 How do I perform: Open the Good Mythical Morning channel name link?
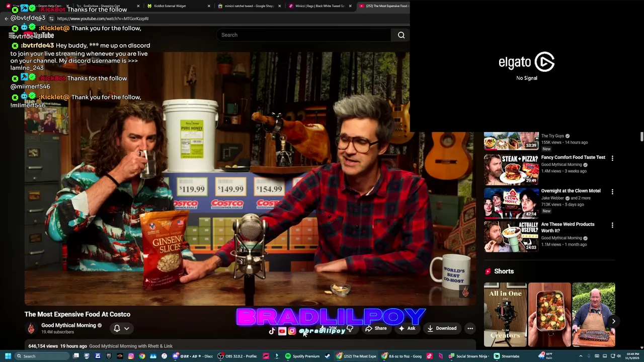click(68, 325)
